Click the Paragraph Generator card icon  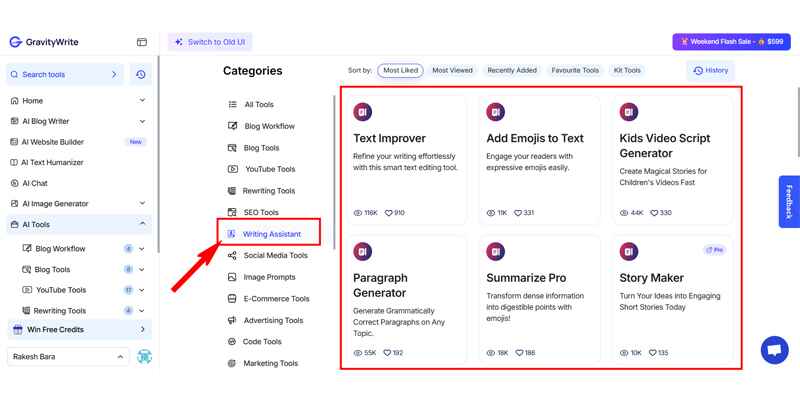pos(362,252)
